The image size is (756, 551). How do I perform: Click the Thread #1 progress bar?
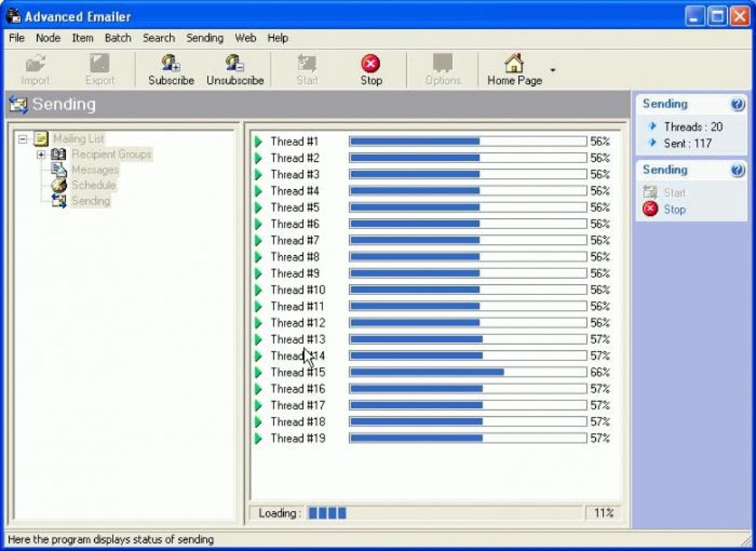click(468, 142)
